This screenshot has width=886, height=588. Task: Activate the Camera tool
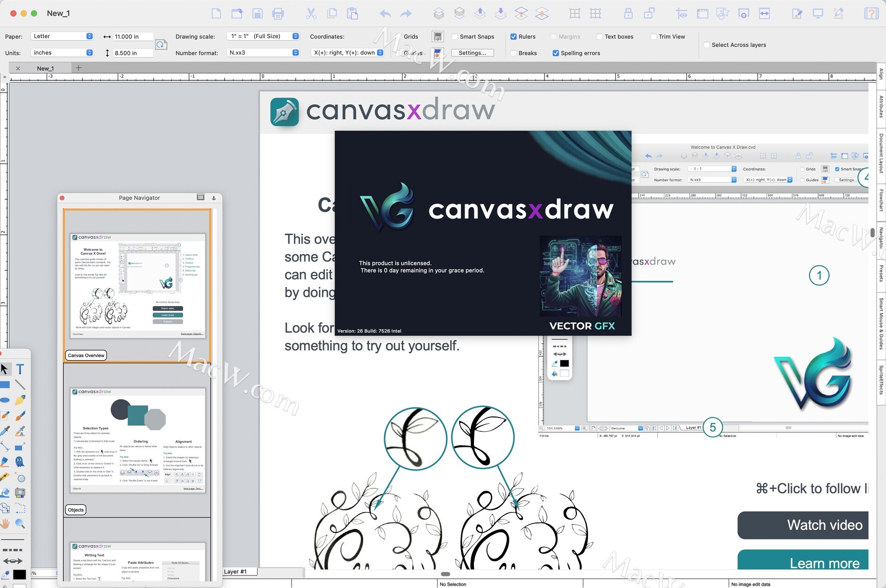[x=20, y=493]
